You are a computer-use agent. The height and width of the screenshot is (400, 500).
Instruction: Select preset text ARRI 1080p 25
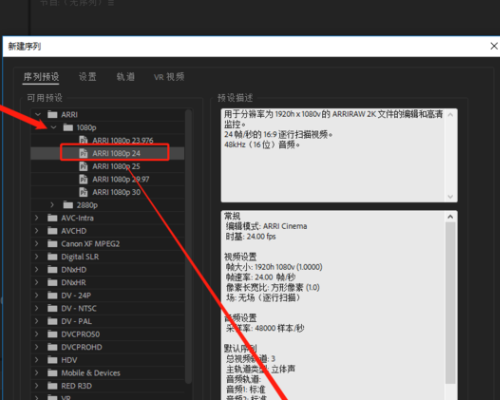(x=116, y=166)
